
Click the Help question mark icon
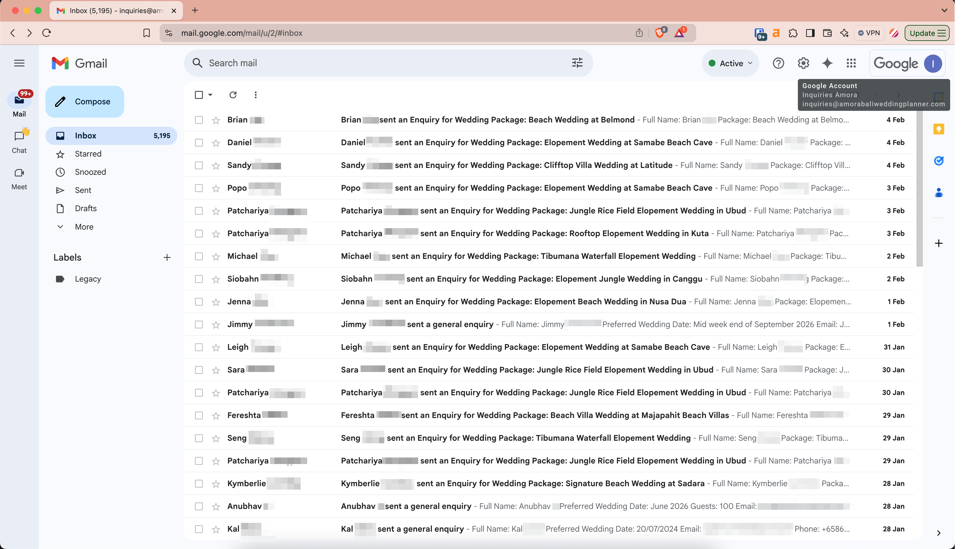click(778, 63)
